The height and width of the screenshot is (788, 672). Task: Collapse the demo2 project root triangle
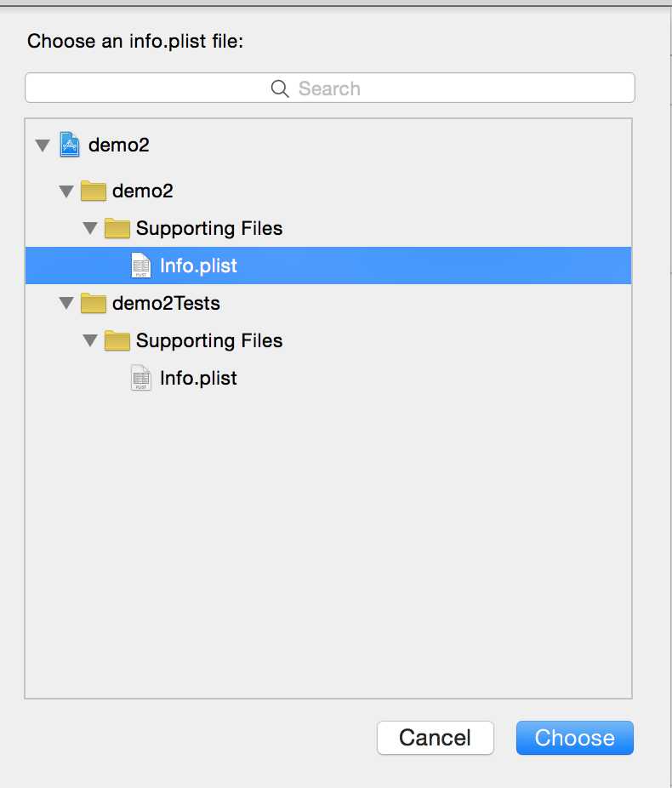click(43, 146)
